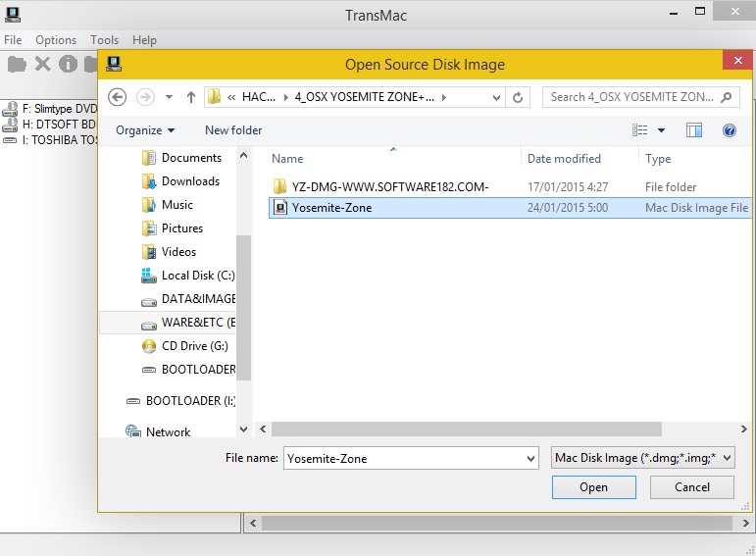Click the TransMac delete X toolbar icon
This screenshot has height=556, width=756.
(43, 64)
